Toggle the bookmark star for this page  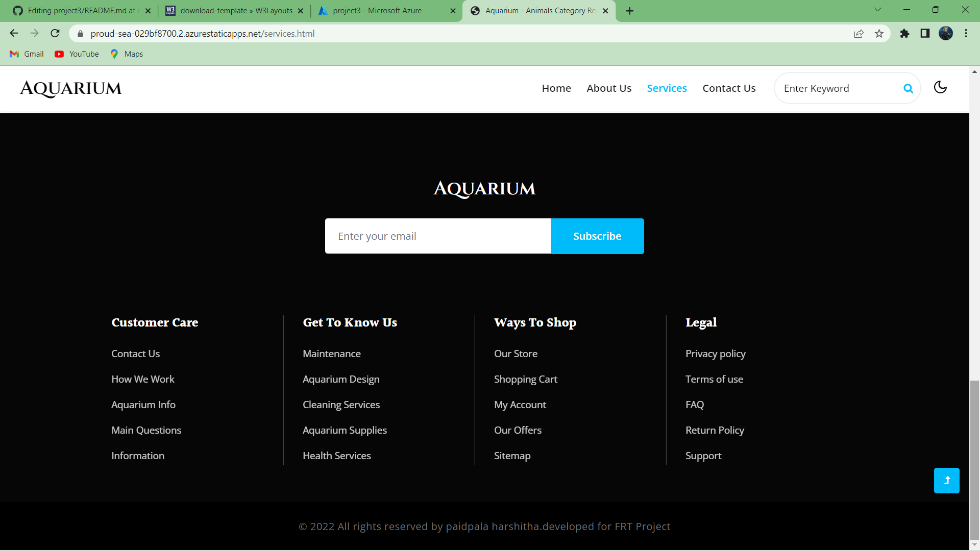tap(879, 33)
